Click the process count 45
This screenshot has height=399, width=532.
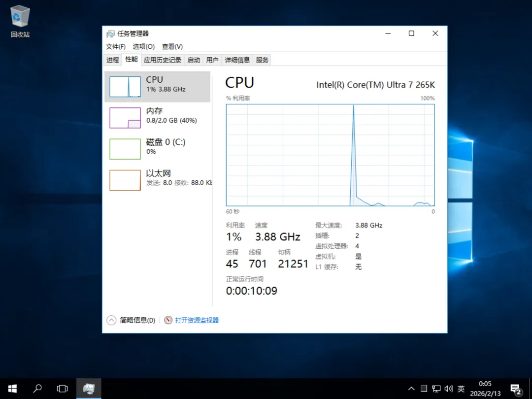click(x=232, y=264)
